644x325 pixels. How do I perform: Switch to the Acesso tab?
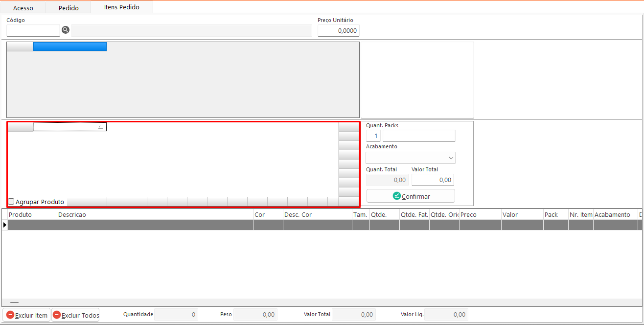point(23,8)
